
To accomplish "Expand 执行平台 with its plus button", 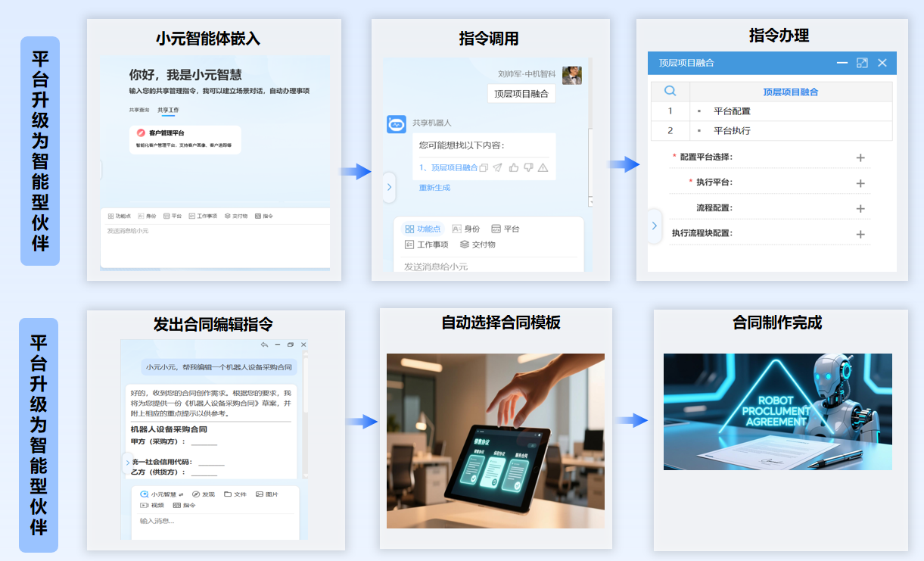I will [x=860, y=183].
